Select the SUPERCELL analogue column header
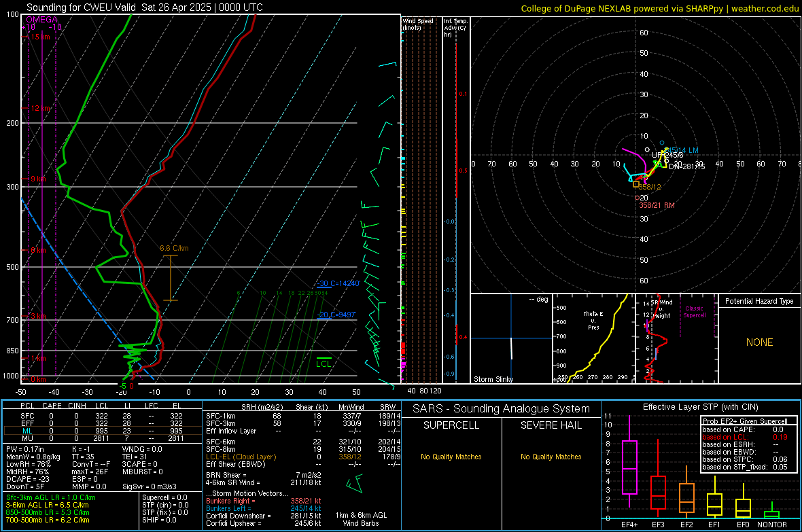This screenshot has height=532, width=802. [x=451, y=425]
